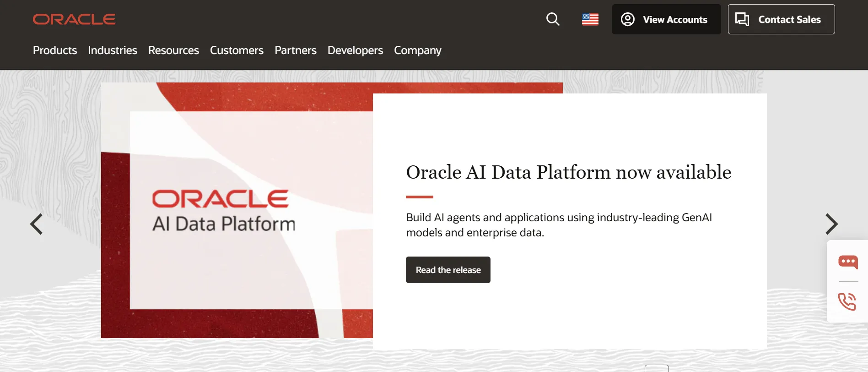
Task: Open the red live chat icon
Action: (847, 262)
